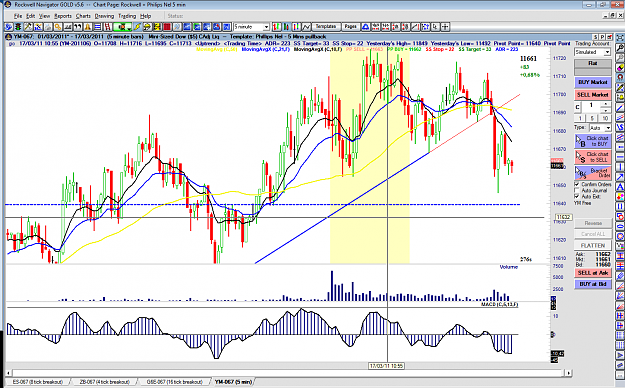Select the text A tool in right toolbar
Viewport: 625px width, 388px height.
pyautogui.click(x=620, y=186)
